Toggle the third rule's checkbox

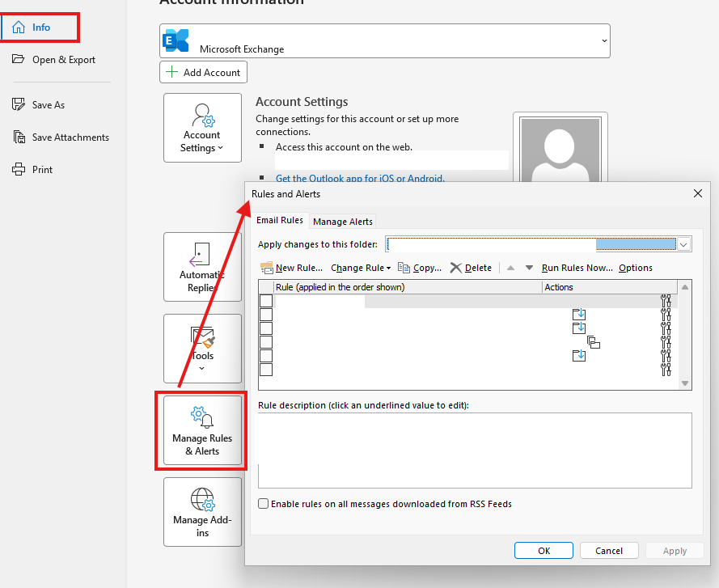point(266,328)
